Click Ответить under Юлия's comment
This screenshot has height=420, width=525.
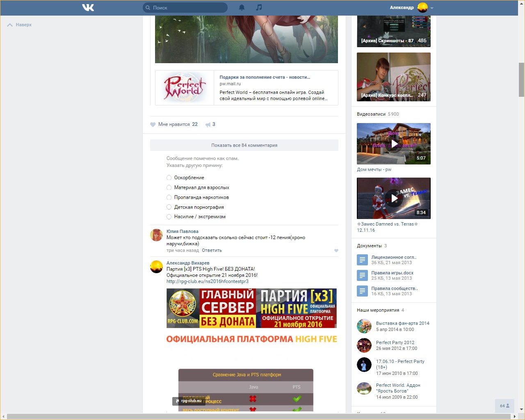coord(212,250)
